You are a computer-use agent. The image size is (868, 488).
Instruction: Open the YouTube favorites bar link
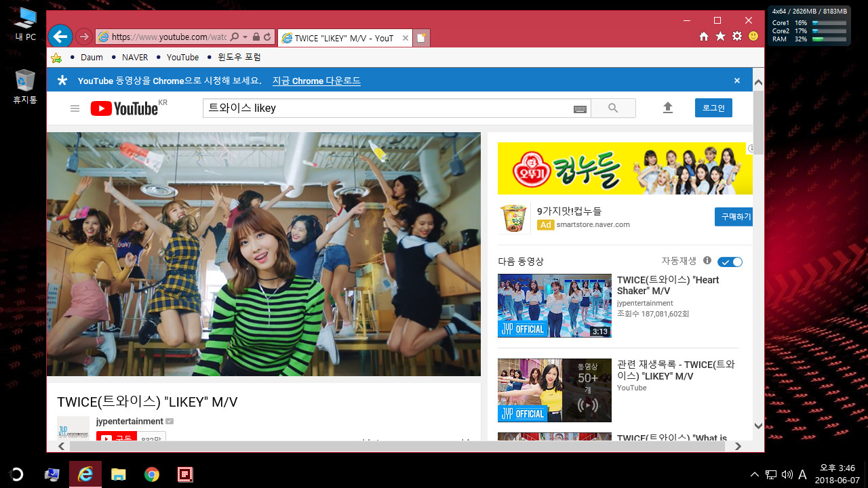coord(182,58)
